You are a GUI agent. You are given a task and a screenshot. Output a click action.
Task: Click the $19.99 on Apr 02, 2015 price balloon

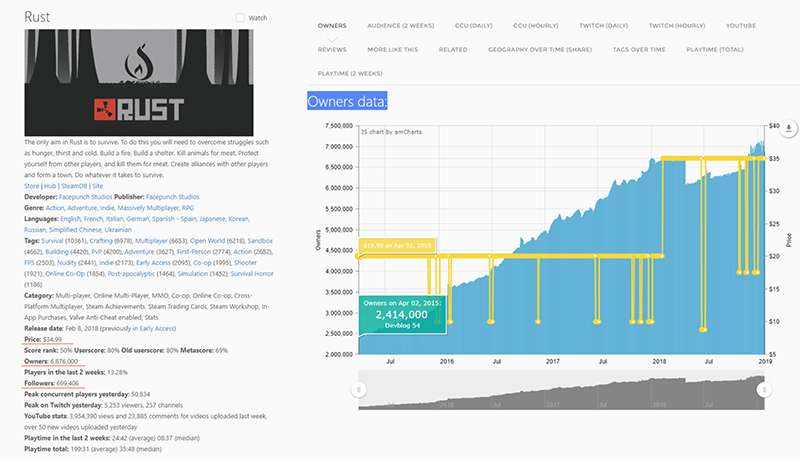[x=397, y=245]
